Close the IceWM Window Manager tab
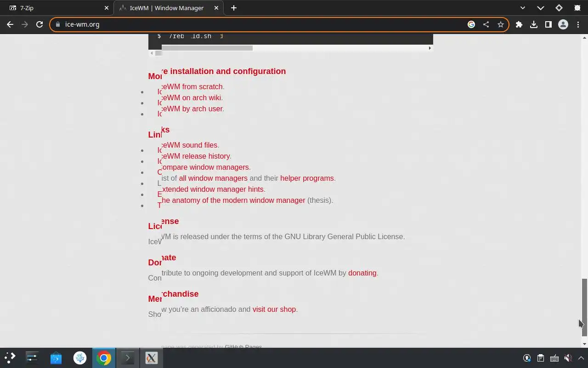 click(x=216, y=8)
